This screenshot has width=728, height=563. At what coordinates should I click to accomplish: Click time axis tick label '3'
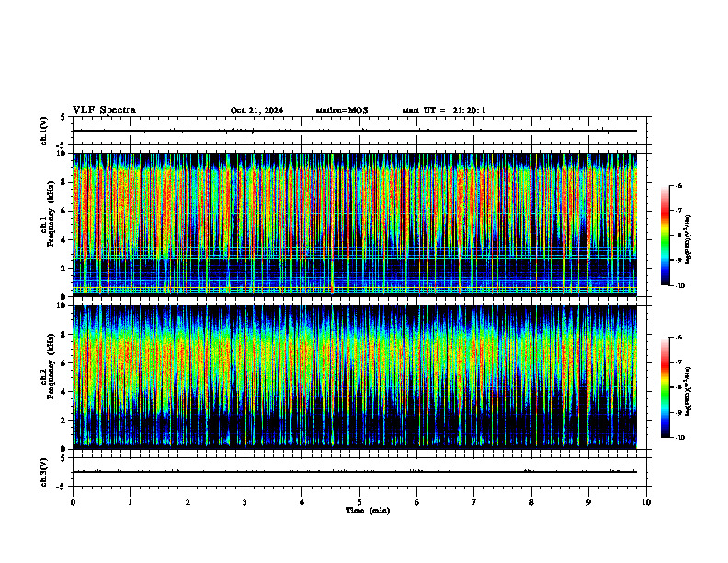click(x=245, y=502)
